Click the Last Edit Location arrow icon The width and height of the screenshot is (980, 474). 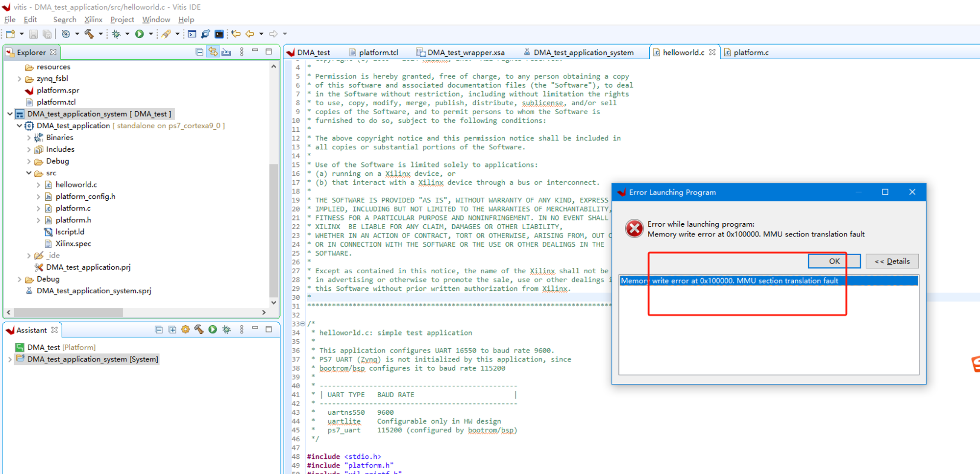tap(236, 34)
